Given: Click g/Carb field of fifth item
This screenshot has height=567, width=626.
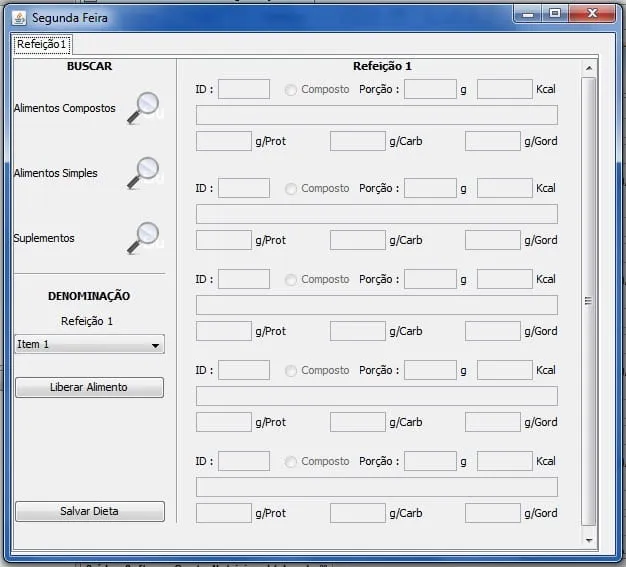Looking at the screenshot, I should point(358,513).
